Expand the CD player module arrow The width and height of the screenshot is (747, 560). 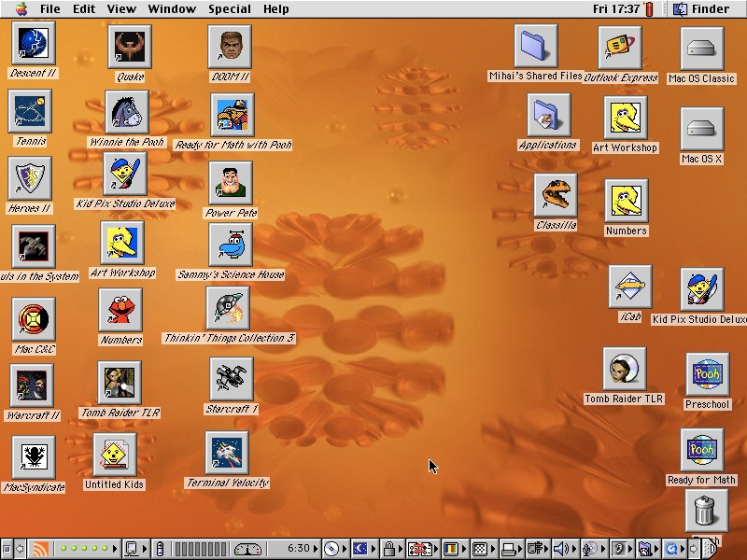[344, 549]
